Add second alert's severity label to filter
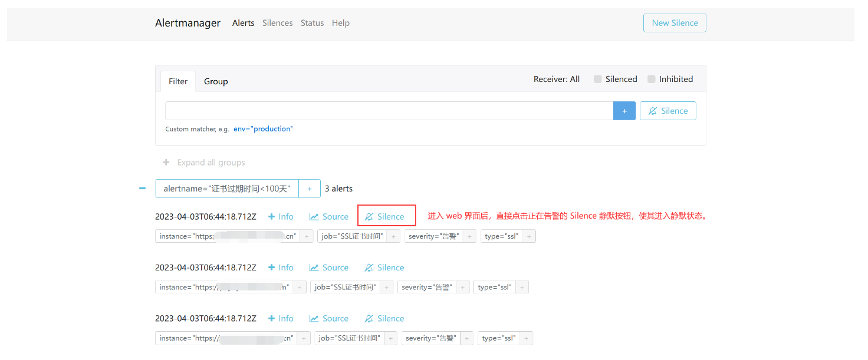The width and height of the screenshot is (868, 360). (x=463, y=287)
